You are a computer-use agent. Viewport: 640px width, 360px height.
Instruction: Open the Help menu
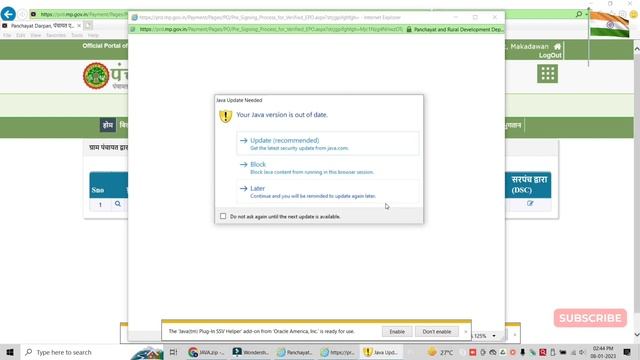coord(93,35)
